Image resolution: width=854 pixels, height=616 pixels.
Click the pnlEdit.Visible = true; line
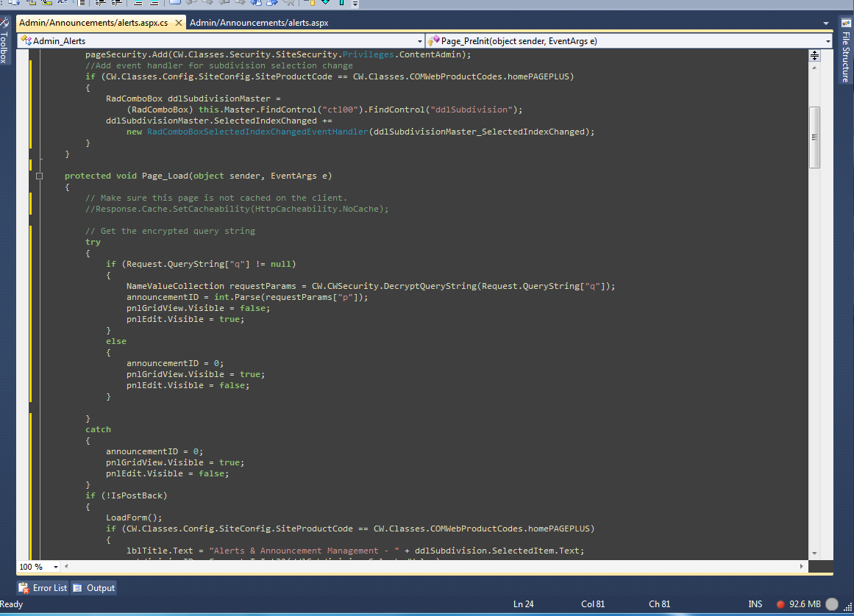click(x=185, y=320)
